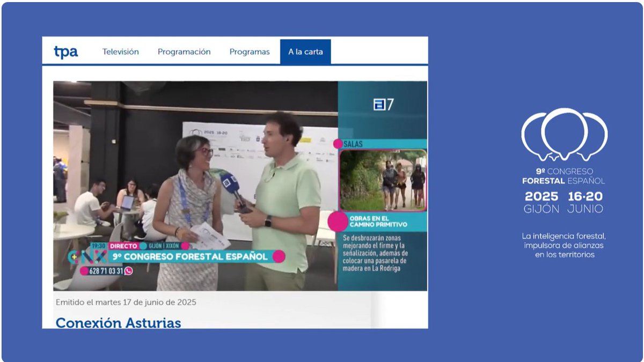Click the 'OBRAS EN EL CAMINO PRIMITIVO' headline

[378, 221]
